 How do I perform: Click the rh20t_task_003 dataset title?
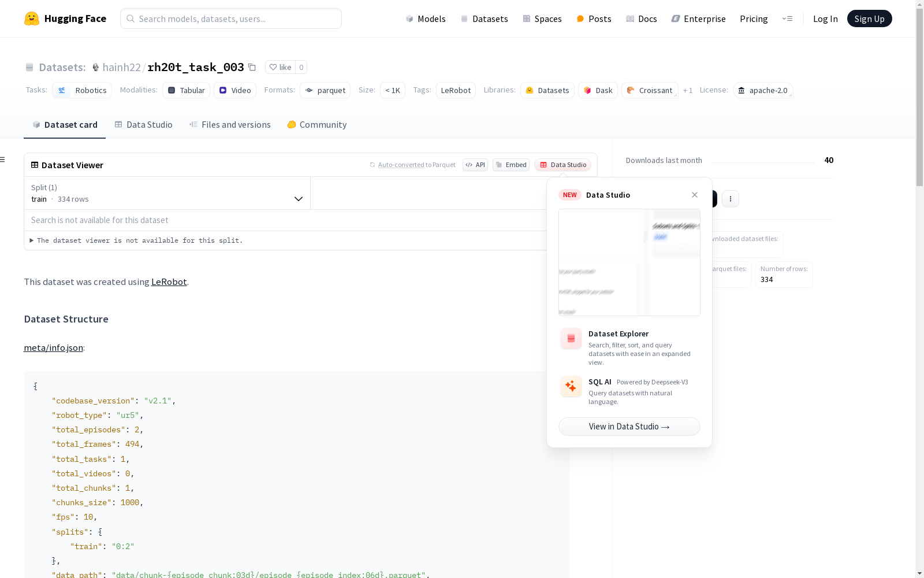(x=196, y=67)
